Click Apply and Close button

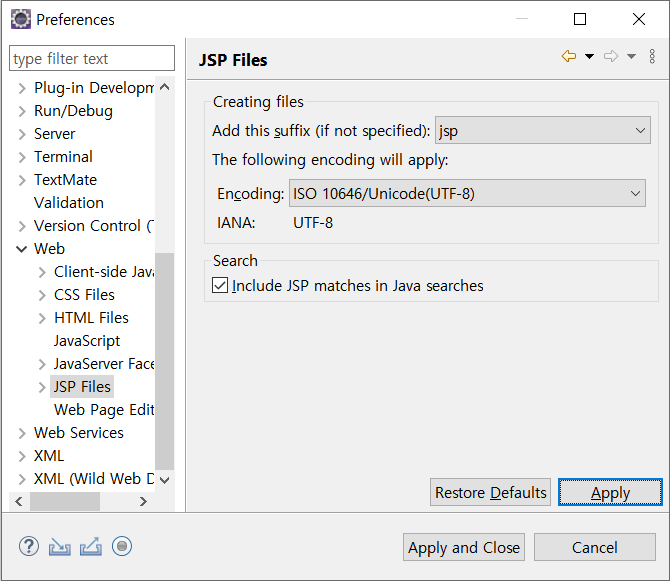[x=464, y=547]
